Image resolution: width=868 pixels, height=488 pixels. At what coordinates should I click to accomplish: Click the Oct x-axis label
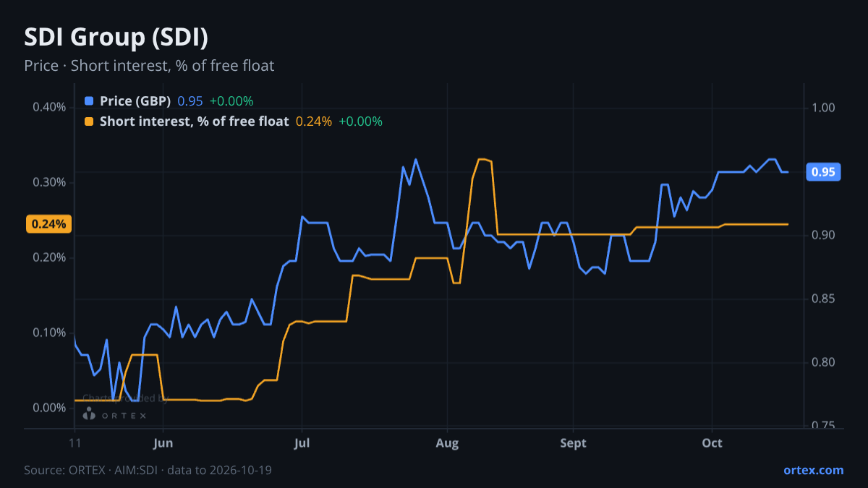click(x=712, y=442)
